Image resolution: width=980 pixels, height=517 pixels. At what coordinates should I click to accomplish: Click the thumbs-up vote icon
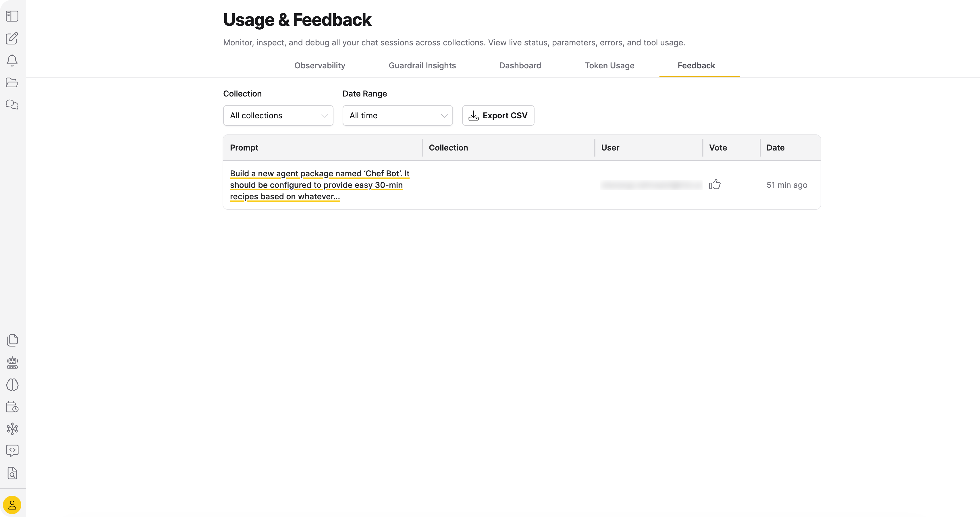[x=715, y=184]
